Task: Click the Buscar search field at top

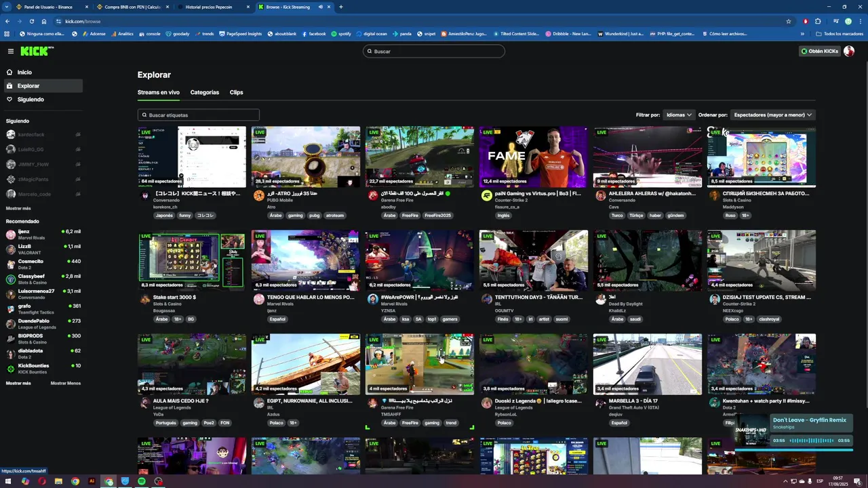Action: (x=434, y=52)
